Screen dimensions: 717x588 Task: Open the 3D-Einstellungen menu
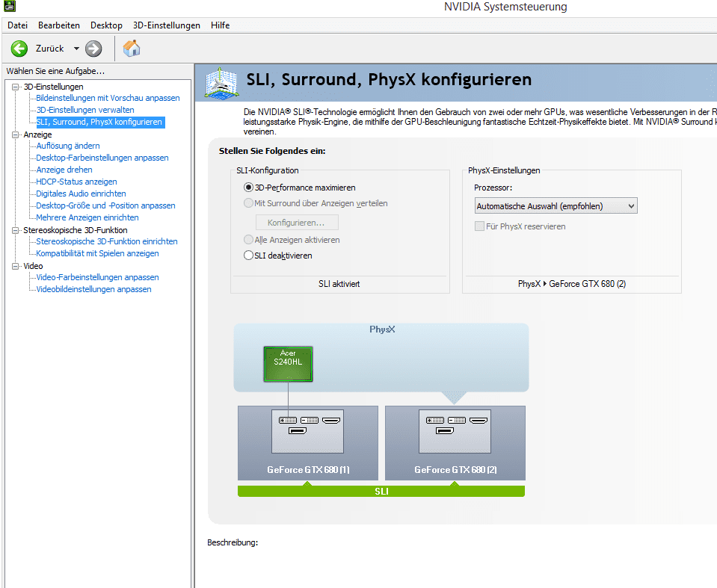pyautogui.click(x=167, y=25)
